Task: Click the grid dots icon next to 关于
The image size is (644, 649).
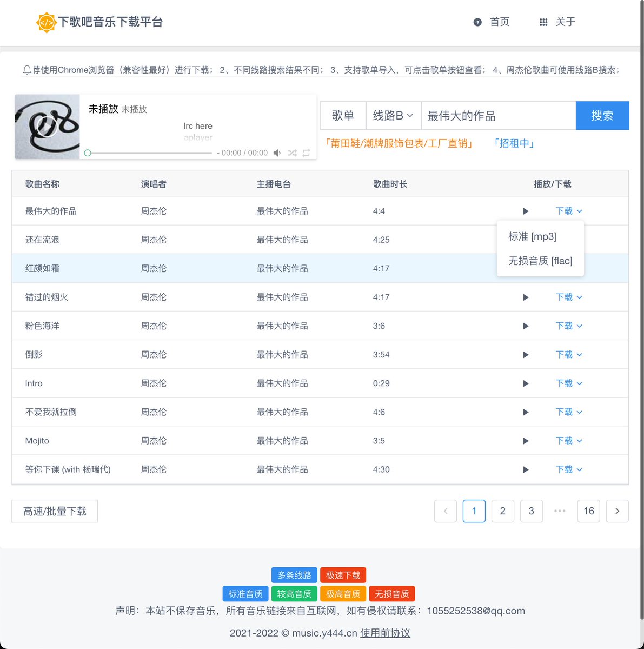Action: point(543,22)
